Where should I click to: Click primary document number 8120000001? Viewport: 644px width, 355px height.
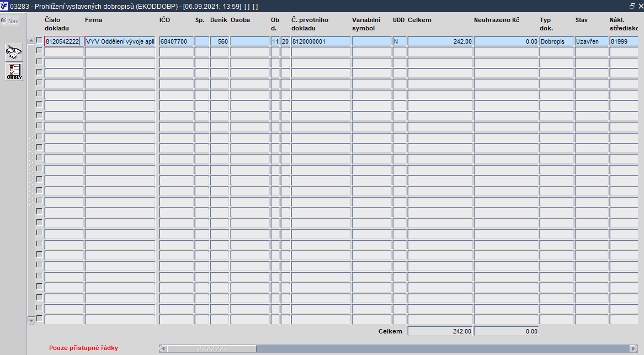tap(321, 41)
